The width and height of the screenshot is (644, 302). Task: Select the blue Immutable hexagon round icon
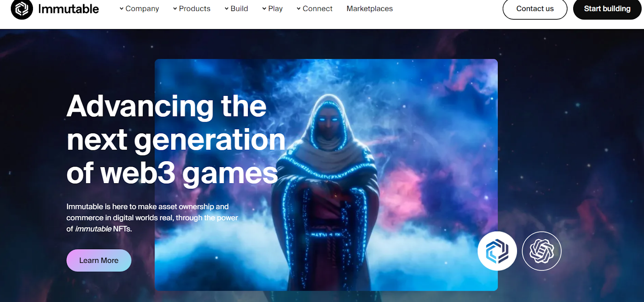(497, 251)
